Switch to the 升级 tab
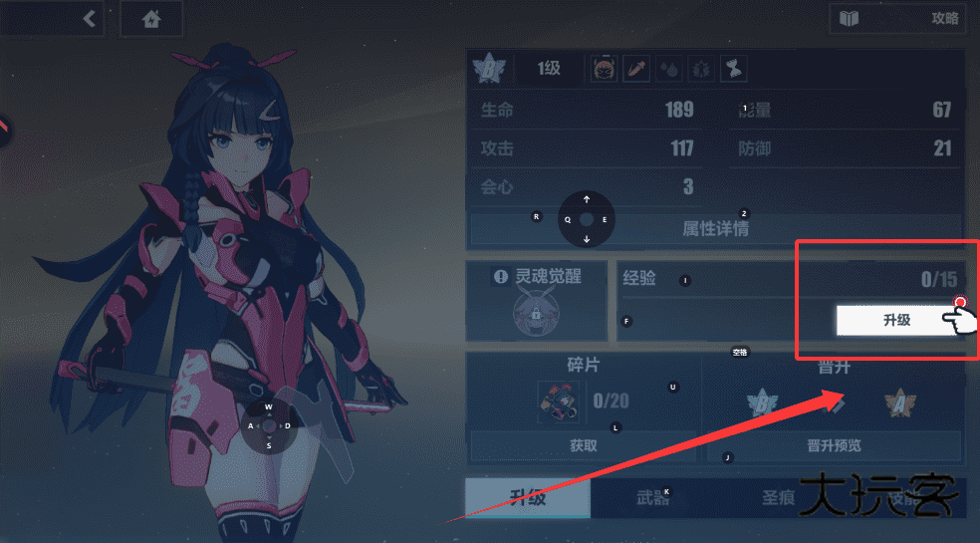The width and height of the screenshot is (980, 543). [x=528, y=498]
